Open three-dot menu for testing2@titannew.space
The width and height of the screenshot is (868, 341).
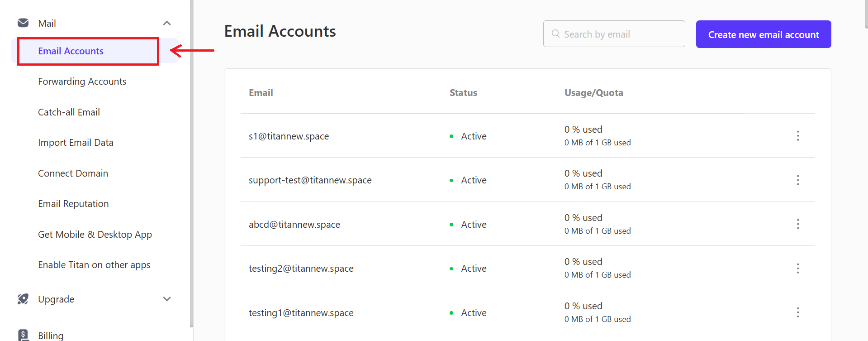click(x=798, y=269)
